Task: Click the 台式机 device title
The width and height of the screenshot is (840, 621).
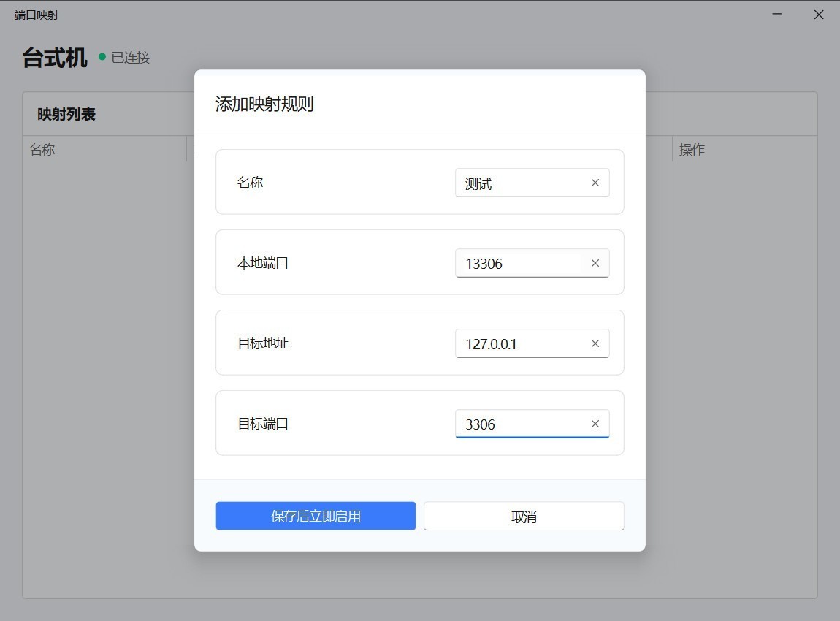Action: 55,57
